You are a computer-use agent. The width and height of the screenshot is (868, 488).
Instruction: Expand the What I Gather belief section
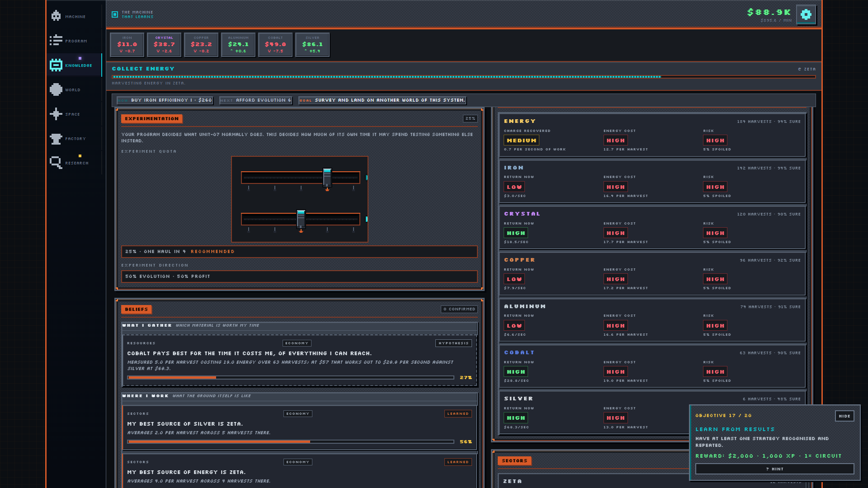point(300,325)
